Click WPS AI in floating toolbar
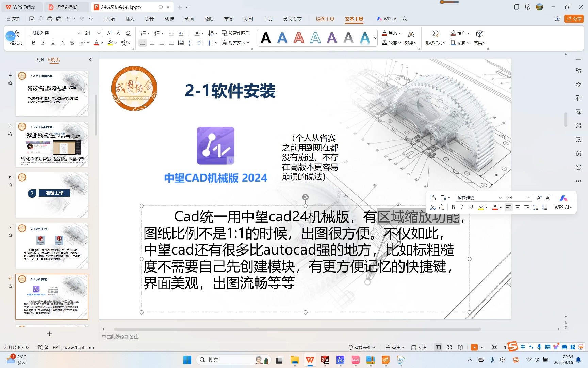The image size is (588, 368). 563,202
